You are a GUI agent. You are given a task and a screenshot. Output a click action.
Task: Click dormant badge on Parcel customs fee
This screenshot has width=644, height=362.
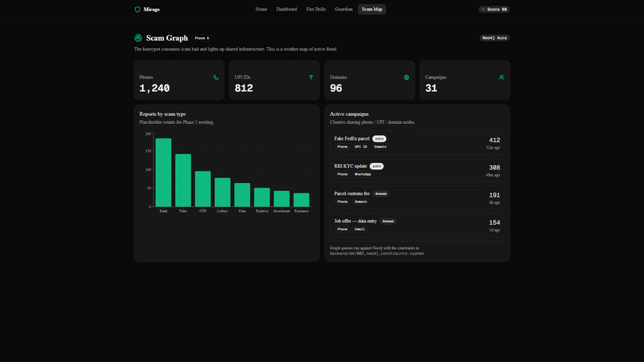click(x=381, y=193)
